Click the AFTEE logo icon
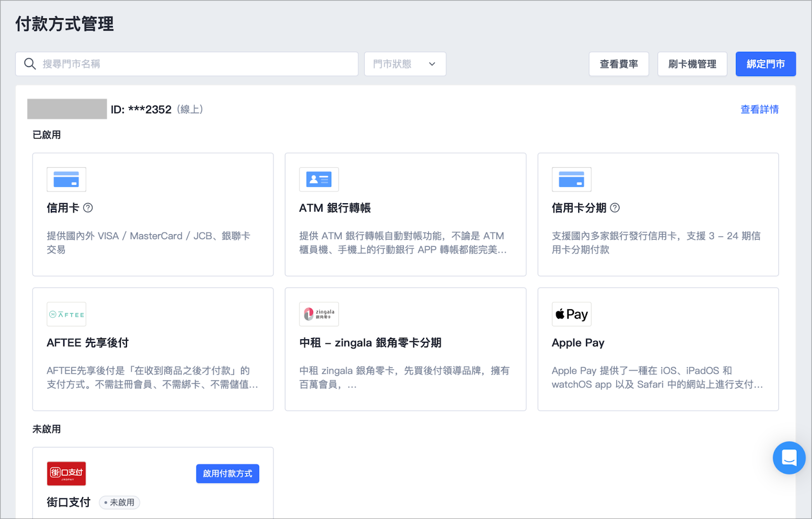 [x=66, y=314]
